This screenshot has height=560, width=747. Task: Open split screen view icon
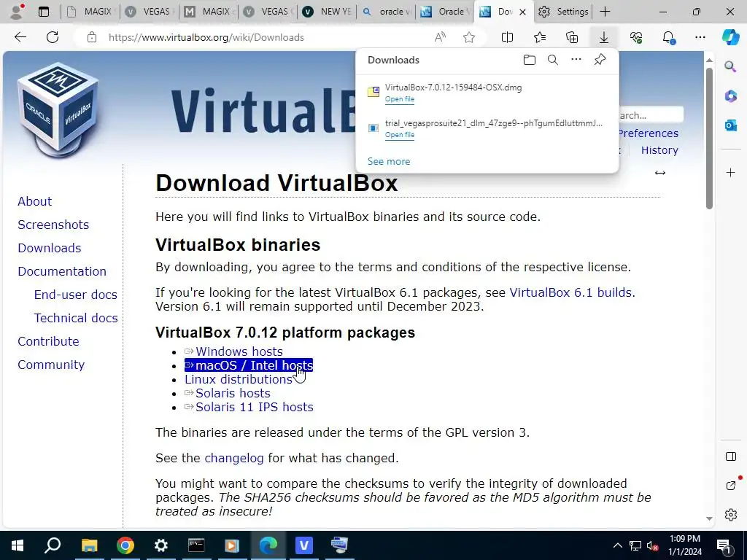tap(508, 37)
